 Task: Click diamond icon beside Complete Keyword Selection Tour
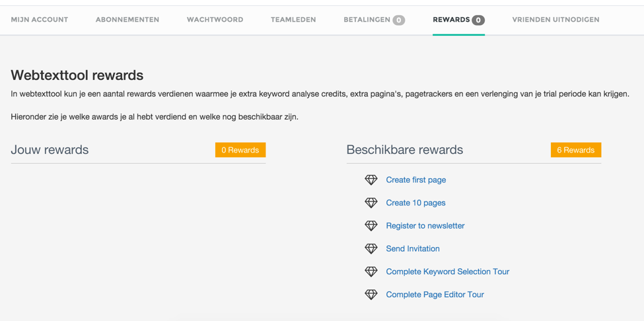371,271
